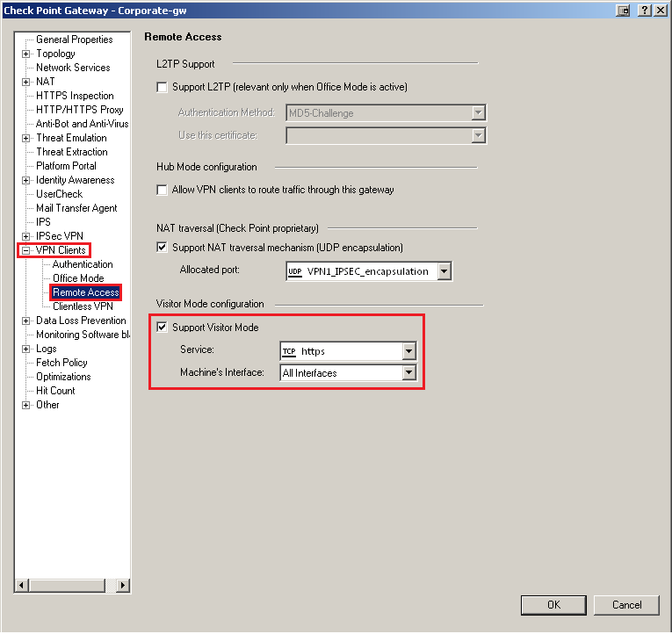
Task: Select Threat Extraction item
Action: click(x=71, y=152)
